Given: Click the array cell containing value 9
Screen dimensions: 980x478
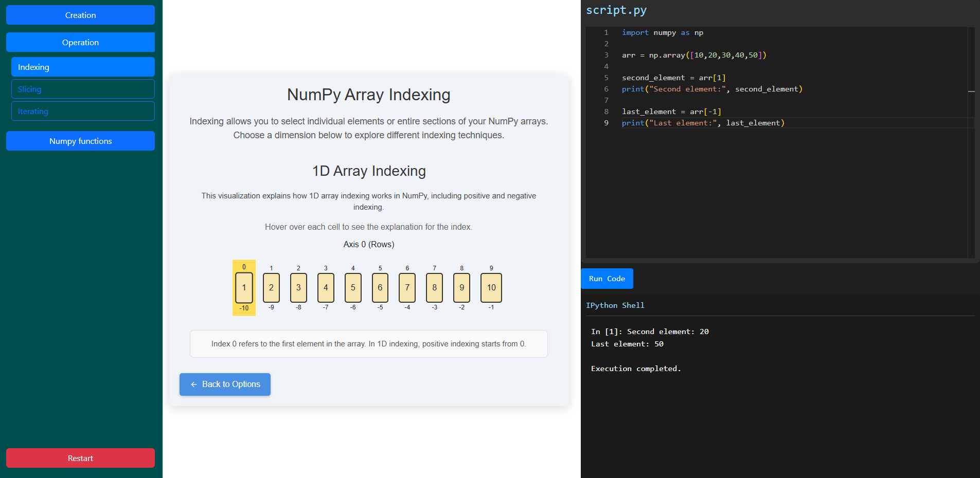Looking at the screenshot, I should point(461,288).
